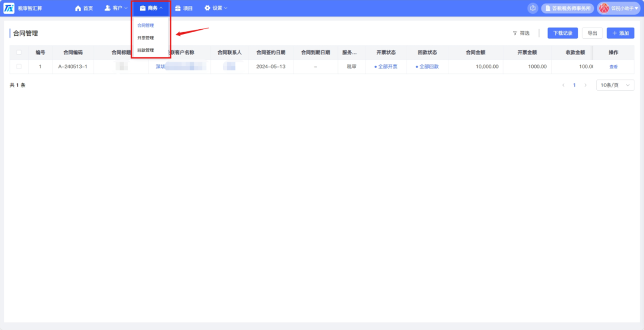Go to next page arrow
Viewport: 644px width, 330px height.
[x=586, y=85]
